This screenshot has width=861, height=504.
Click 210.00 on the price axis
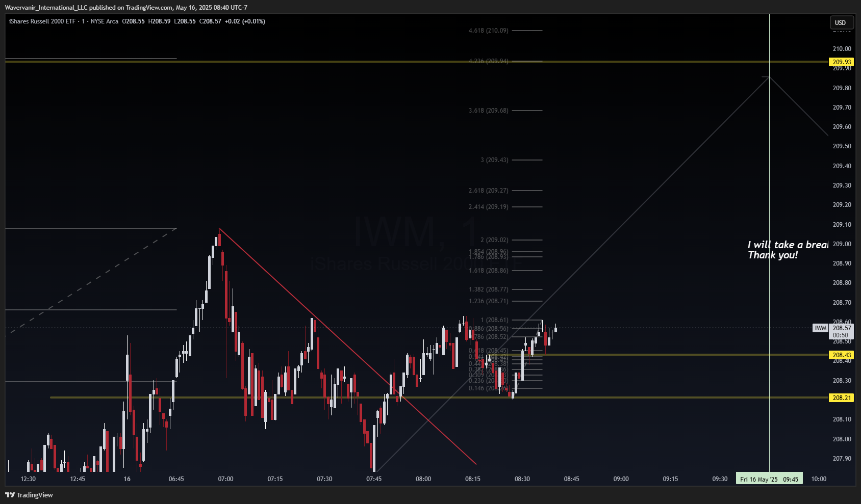[x=842, y=49]
